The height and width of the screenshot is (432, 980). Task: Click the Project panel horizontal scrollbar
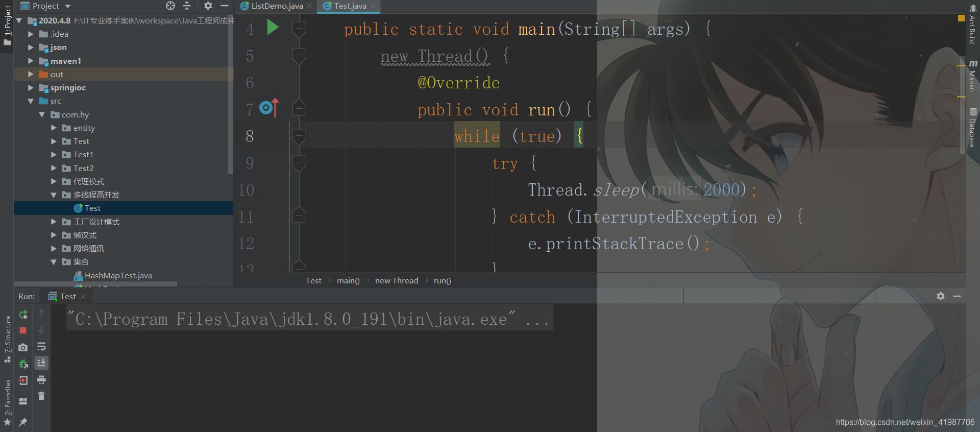coord(95,284)
